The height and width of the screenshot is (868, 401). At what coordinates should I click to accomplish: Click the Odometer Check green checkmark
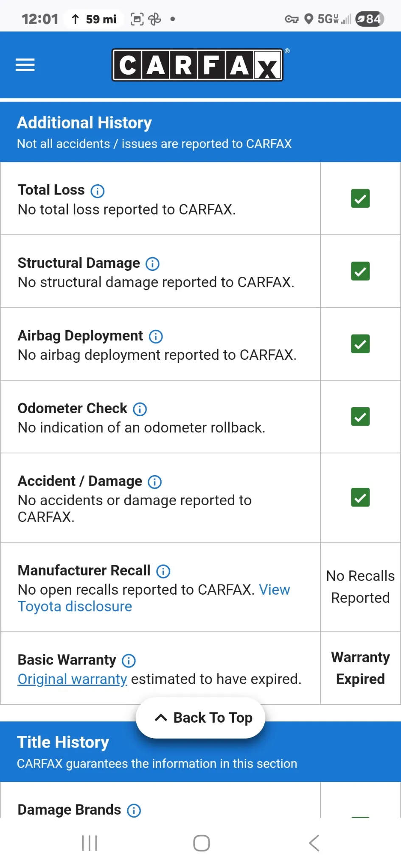click(x=360, y=417)
